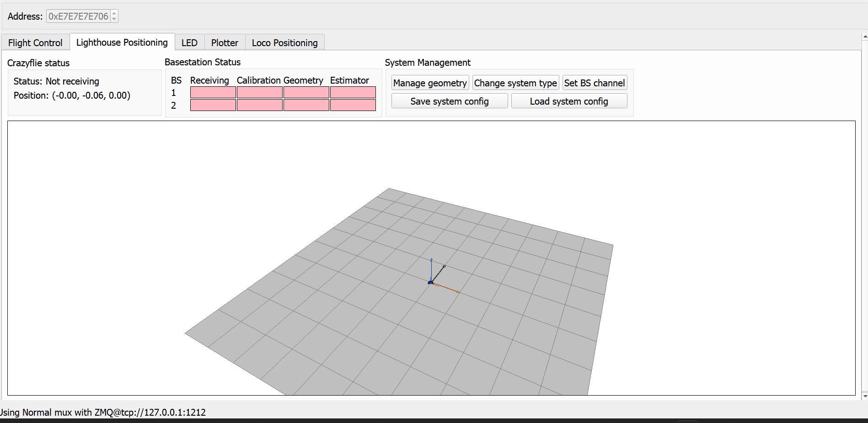
Task: Switch to the Flight Control tab
Action: (35, 43)
